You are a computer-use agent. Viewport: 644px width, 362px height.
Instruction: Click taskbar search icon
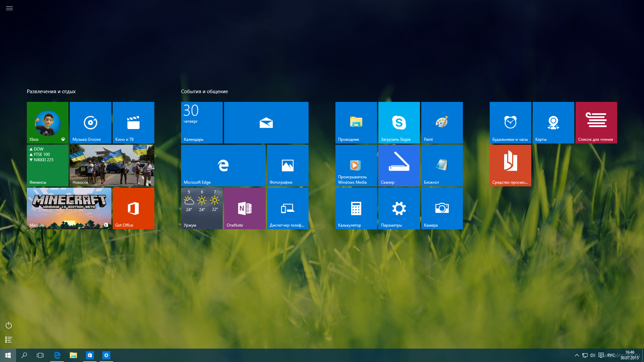coord(25,355)
